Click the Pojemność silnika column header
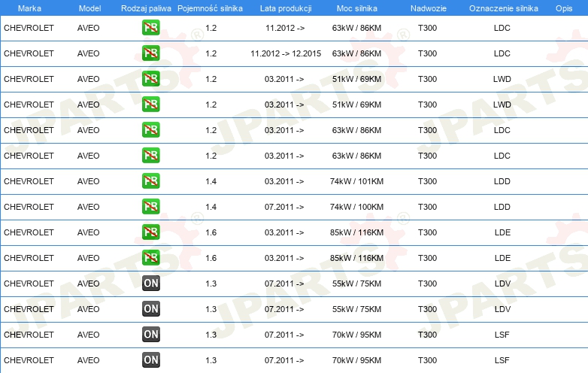Viewport: 588px width, 373px height. [x=210, y=8]
